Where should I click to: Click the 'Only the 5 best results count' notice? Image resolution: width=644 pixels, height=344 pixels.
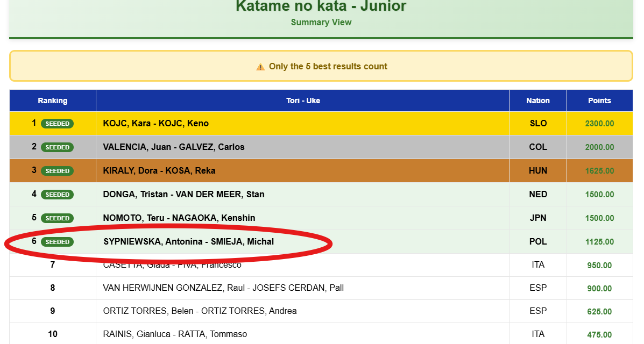[x=328, y=67]
